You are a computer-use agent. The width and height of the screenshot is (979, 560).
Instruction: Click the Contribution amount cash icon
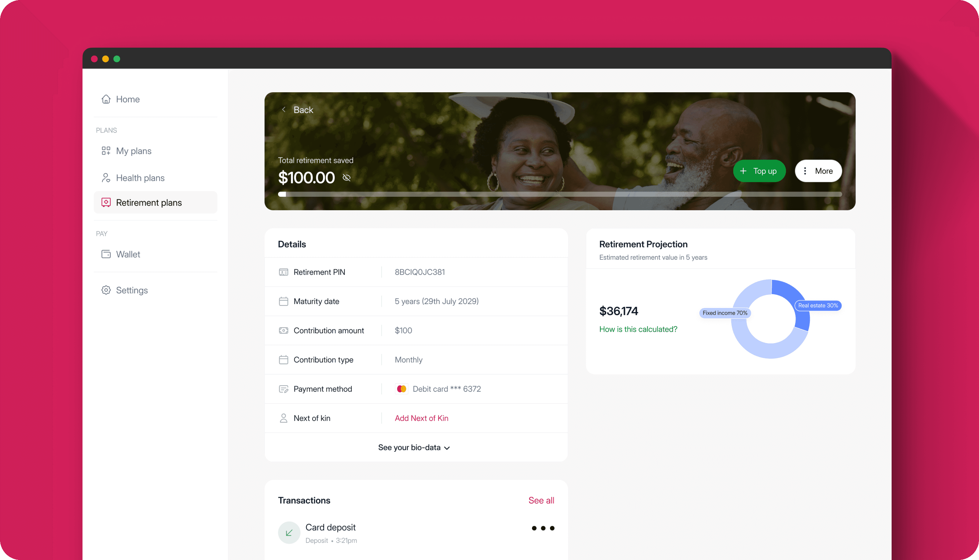tap(284, 330)
